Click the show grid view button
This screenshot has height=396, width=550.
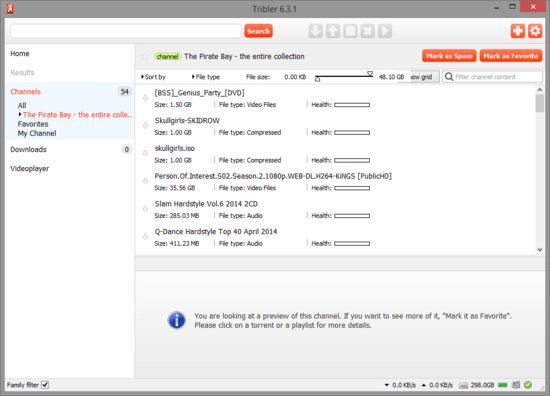[x=425, y=77]
